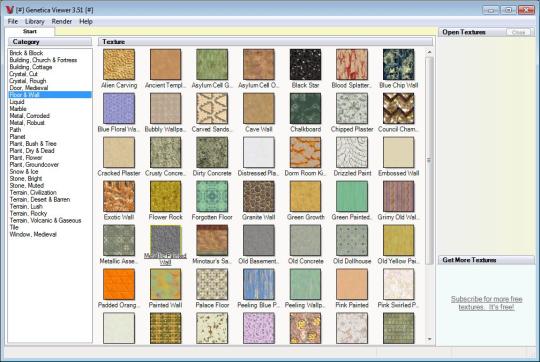The image size is (540, 362).
Task: Open the Metallic Asset texture thumbnail
Action: click(119, 240)
